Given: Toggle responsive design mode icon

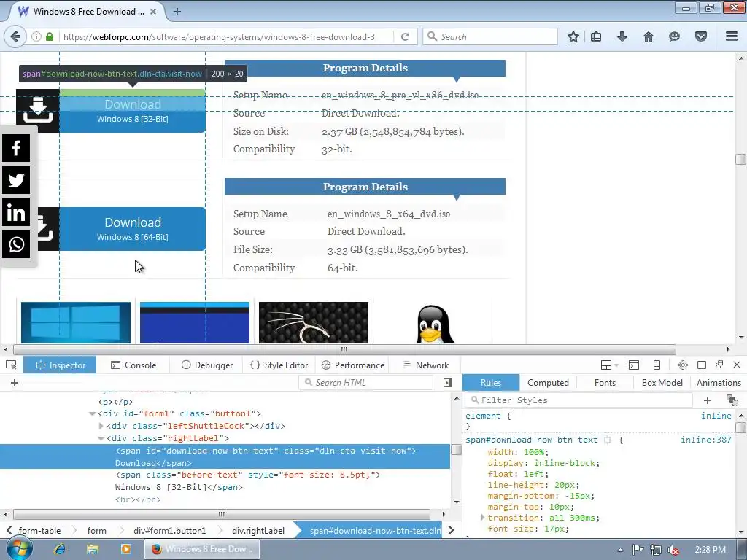Looking at the screenshot, I should click(657, 365).
